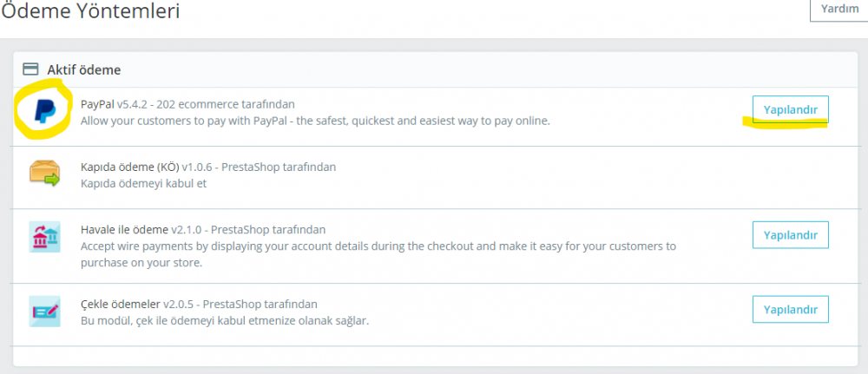Click the Aktif ödeme panel heading

click(x=83, y=69)
